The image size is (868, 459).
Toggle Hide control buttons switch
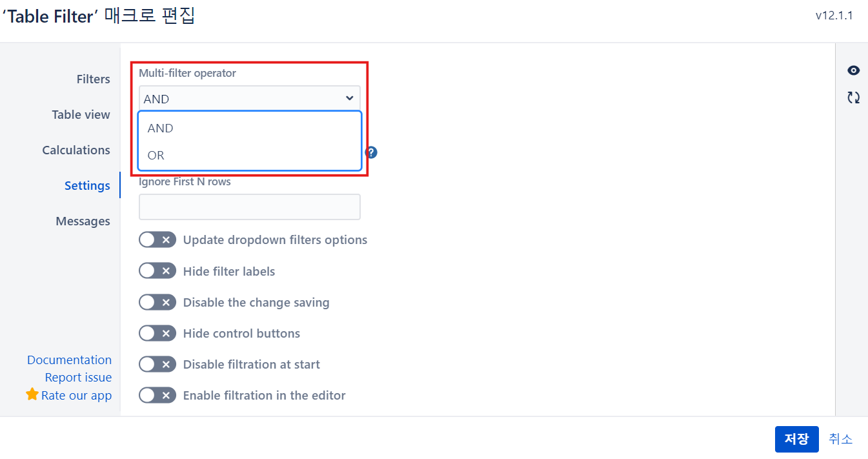coord(157,333)
